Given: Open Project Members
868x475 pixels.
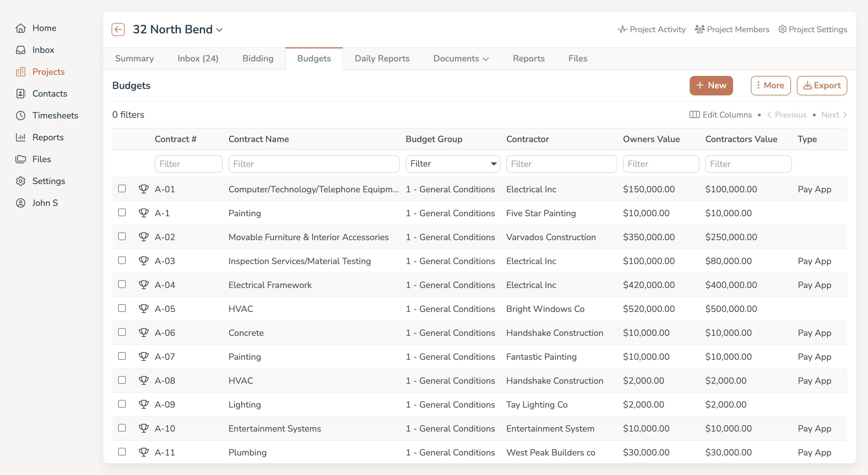Looking at the screenshot, I should click(731, 29).
